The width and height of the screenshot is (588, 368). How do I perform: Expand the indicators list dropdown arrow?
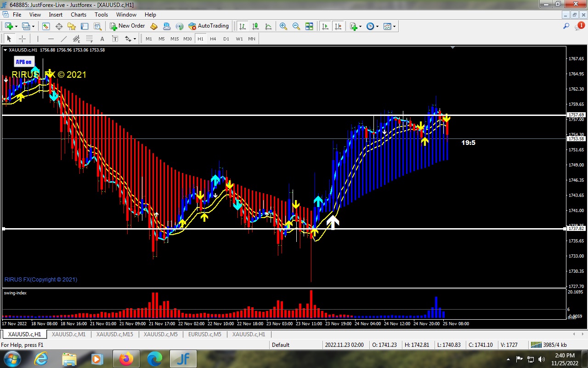pos(361,26)
